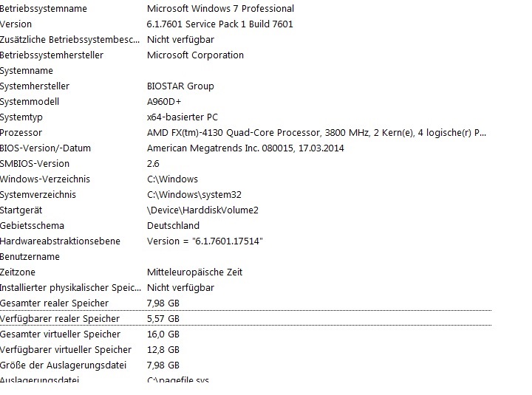
Task: Select the Hardwareabstraktionsebene row label
Action: click(60, 241)
